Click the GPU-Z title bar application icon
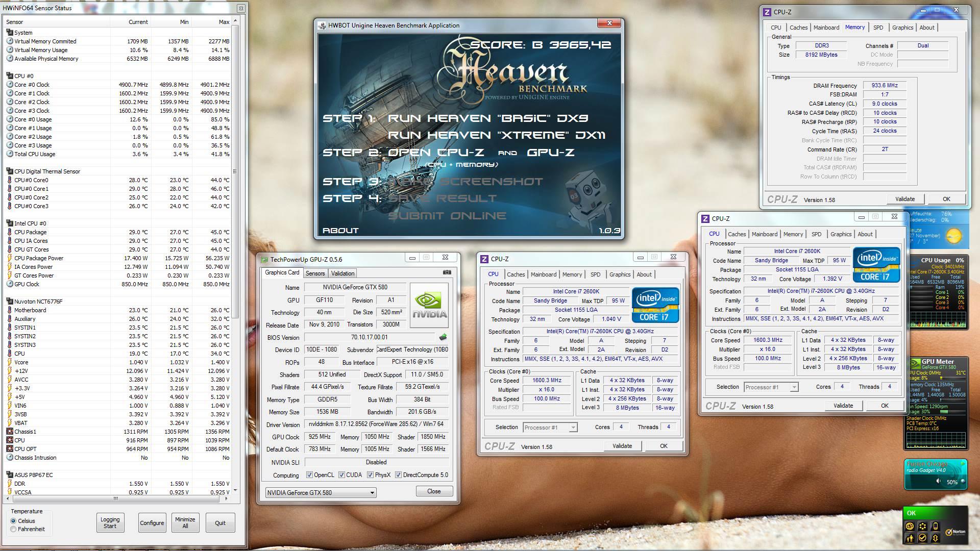 pos(264,260)
